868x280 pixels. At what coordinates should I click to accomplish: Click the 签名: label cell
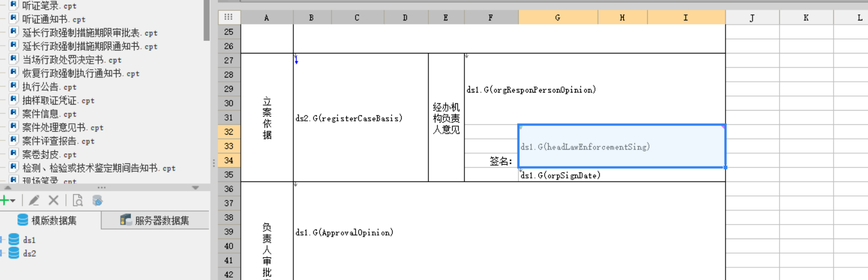[x=491, y=160]
